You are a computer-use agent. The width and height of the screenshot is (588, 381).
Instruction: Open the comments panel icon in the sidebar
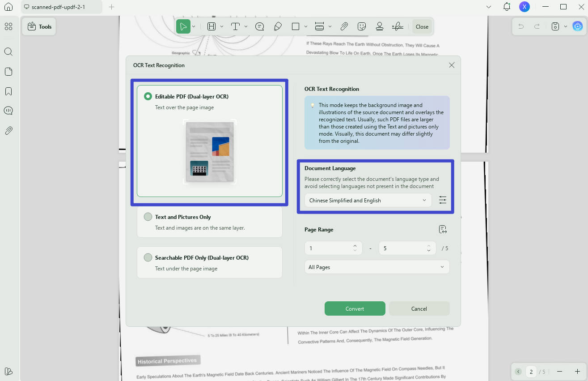[x=8, y=111]
